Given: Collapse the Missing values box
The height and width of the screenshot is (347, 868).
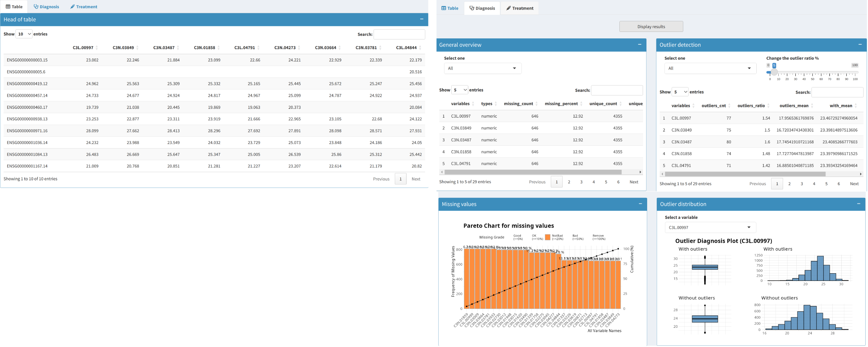Looking at the screenshot, I should point(640,204).
